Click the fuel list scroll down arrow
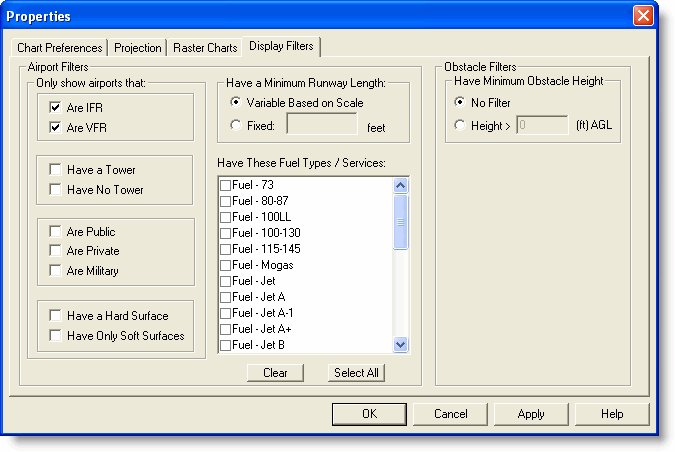 coord(400,344)
